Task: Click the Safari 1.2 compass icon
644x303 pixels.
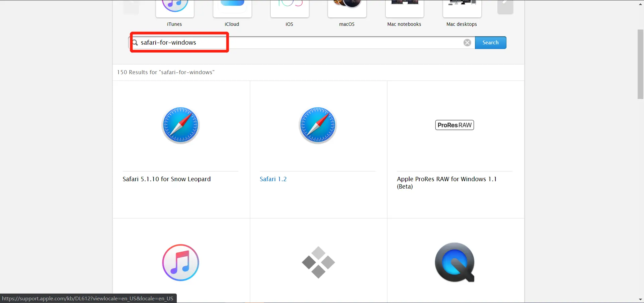Action: [x=318, y=125]
